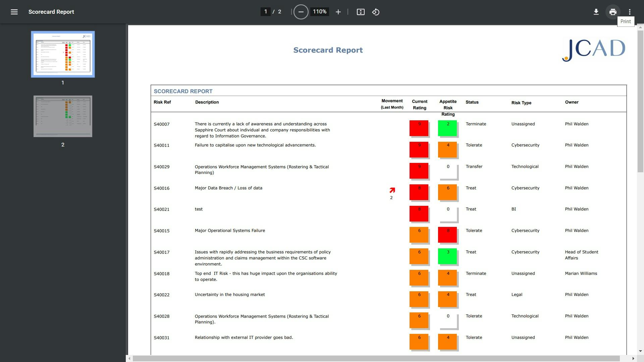
Task: Toggle the thumbnail sidebar with hamburger menu
Action: [x=14, y=12]
